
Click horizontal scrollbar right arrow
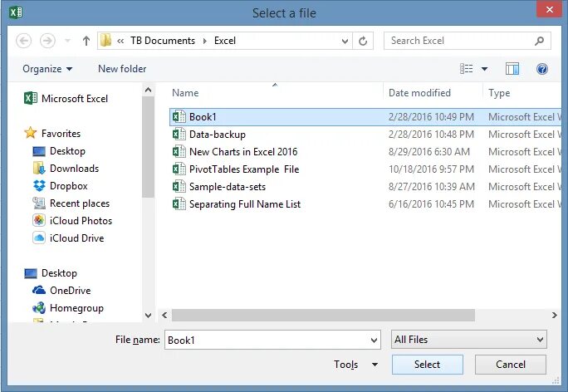point(554,316)
